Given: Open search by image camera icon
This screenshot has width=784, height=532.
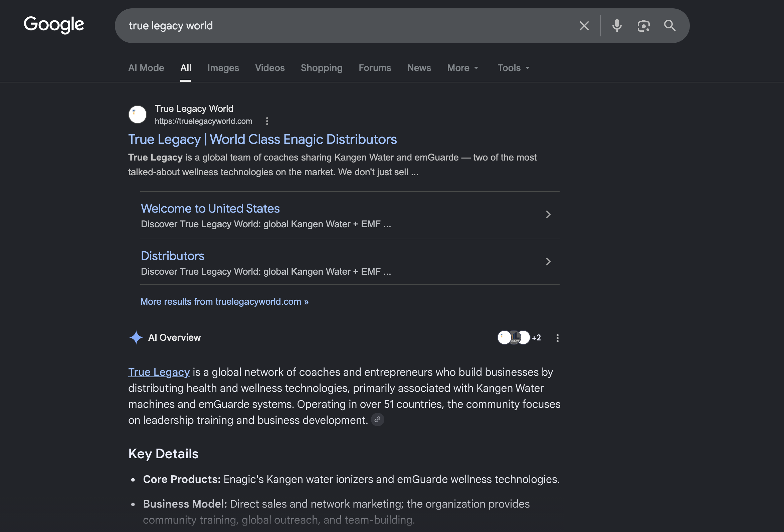Looking at the screenshot, I should 643,26.
